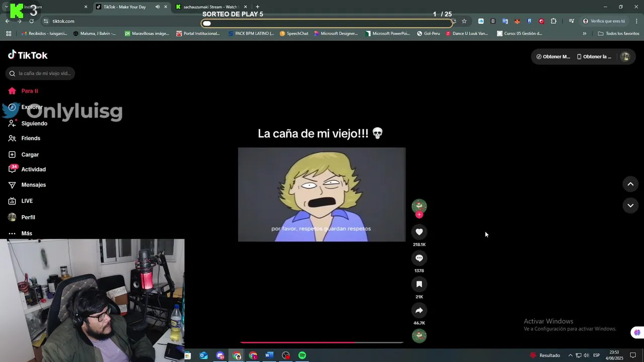Open the Portal Institucional bookmark
This screenshot has height=362, width=644.
point(198,34)
